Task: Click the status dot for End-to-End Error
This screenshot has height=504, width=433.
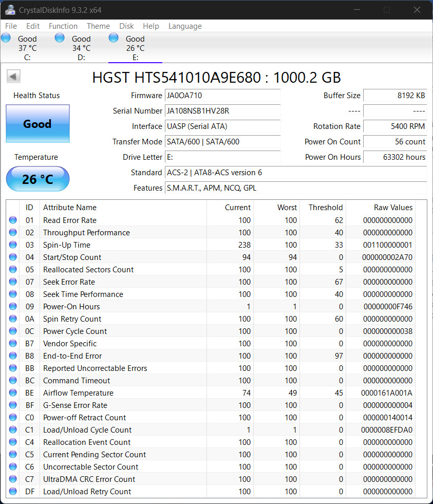Action: [x=13, y=356]
